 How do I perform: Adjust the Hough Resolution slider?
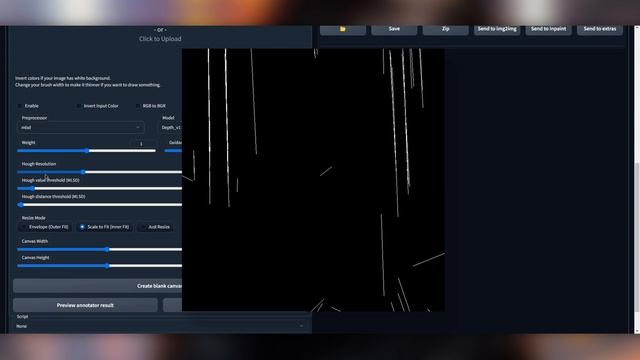99,172
